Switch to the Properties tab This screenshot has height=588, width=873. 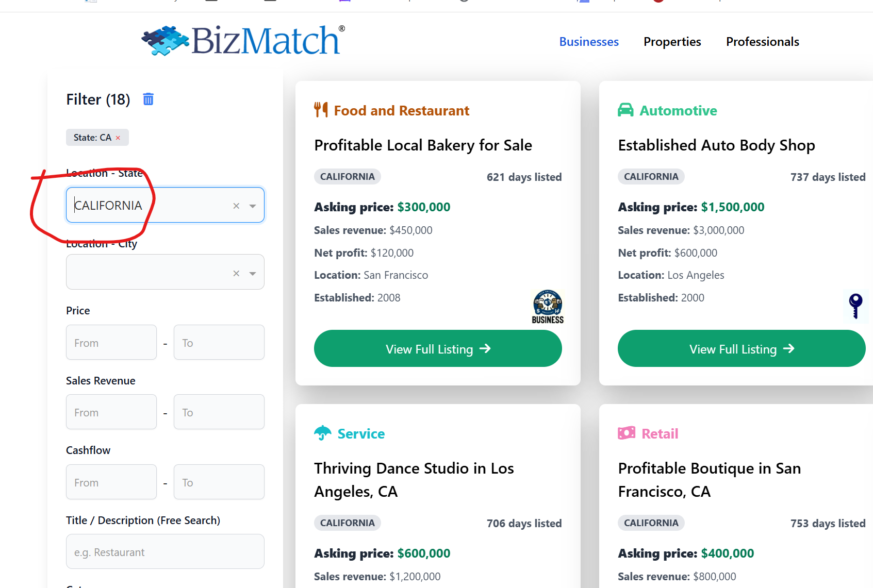tap(672, 42)
